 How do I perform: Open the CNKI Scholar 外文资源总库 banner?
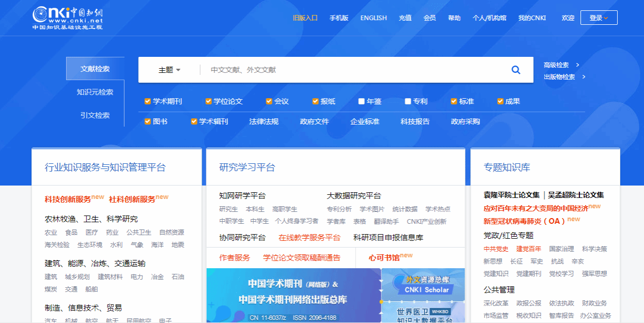pyautogui.click(x=423, y=284)
